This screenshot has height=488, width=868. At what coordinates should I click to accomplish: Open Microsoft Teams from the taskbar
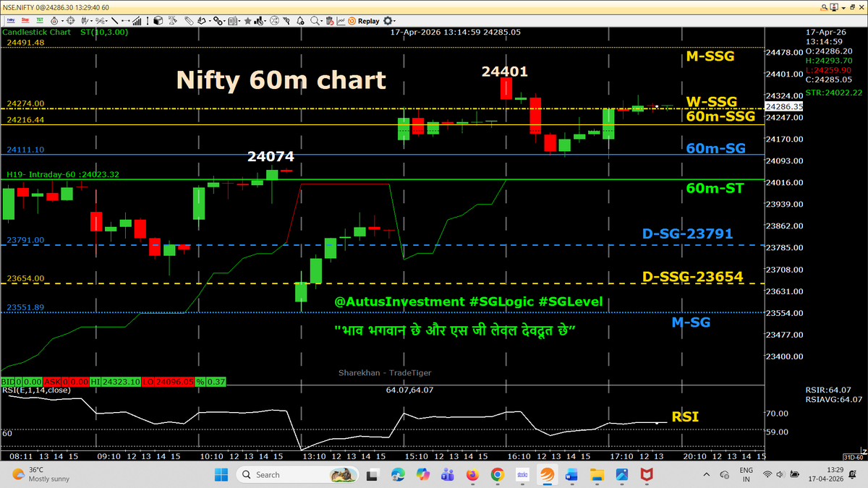(x=447, y=474)
